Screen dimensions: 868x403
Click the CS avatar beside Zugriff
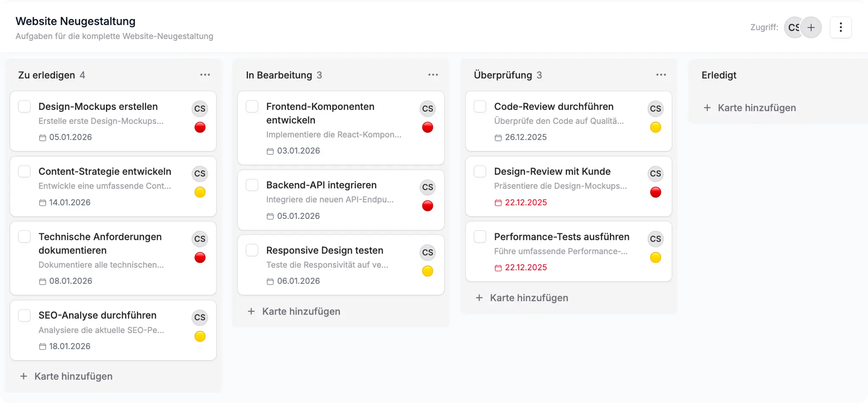[793, 27]
